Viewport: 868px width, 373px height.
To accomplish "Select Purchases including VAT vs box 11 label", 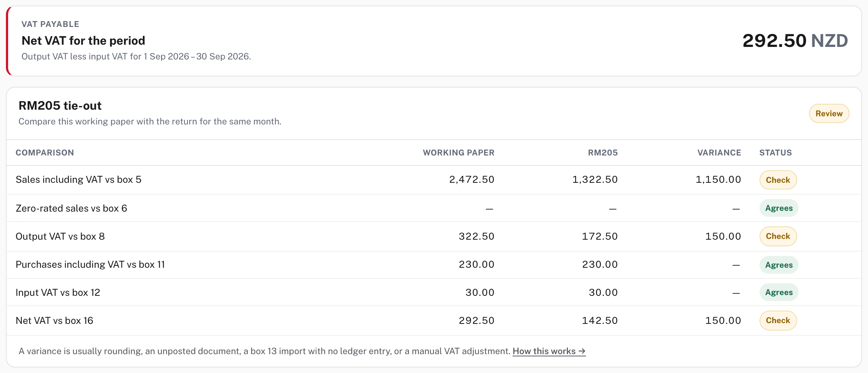I will [x=90, y=264].
